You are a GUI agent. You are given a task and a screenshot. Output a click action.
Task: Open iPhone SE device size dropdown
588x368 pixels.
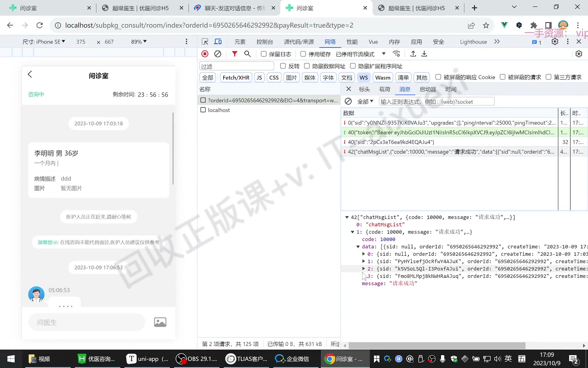click(44, 42)
